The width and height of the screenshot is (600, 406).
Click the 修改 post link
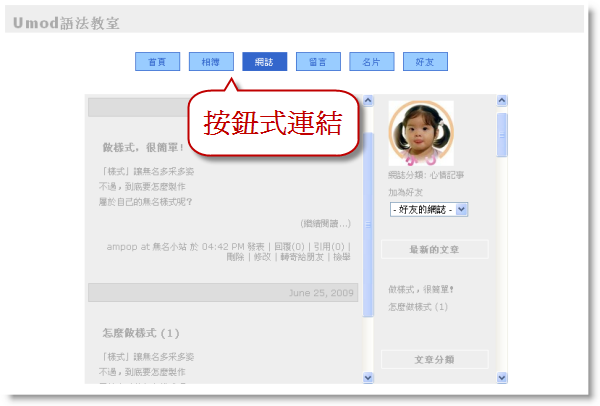tap(262, 257)
